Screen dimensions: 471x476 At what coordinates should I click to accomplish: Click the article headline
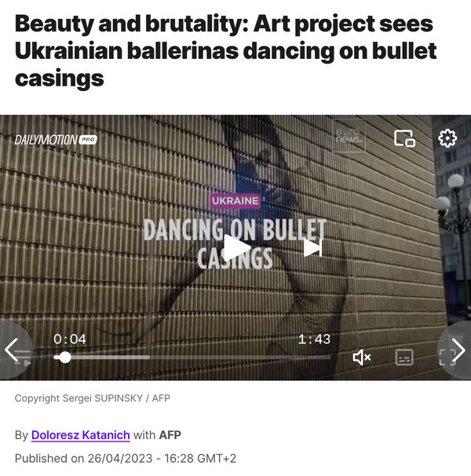(x=225, y=51)
